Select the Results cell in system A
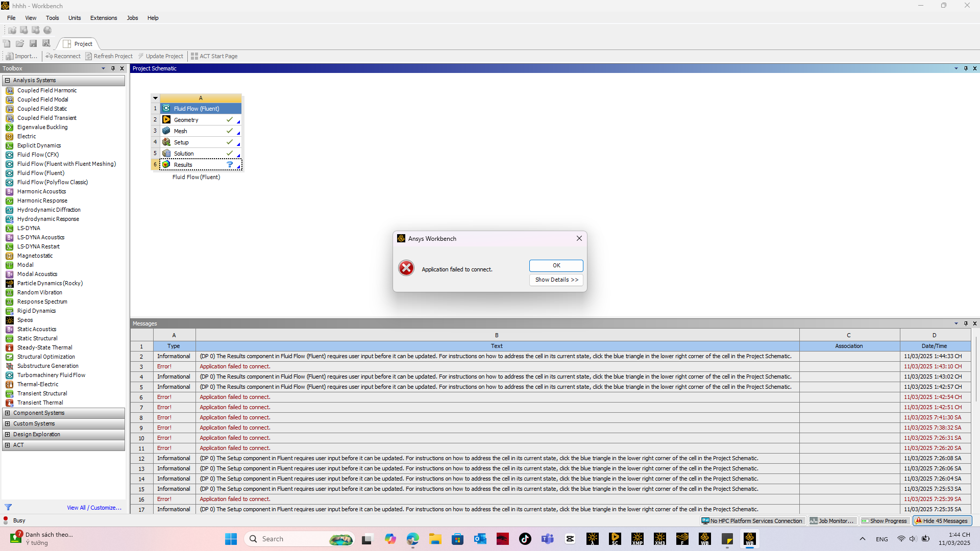980x551 pixels. 183,165
